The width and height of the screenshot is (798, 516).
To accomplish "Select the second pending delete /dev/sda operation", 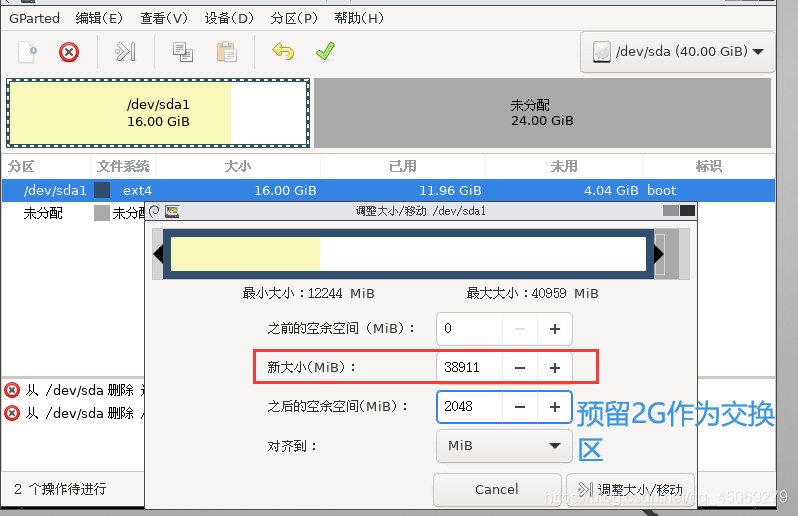I will tap(74, 413).
